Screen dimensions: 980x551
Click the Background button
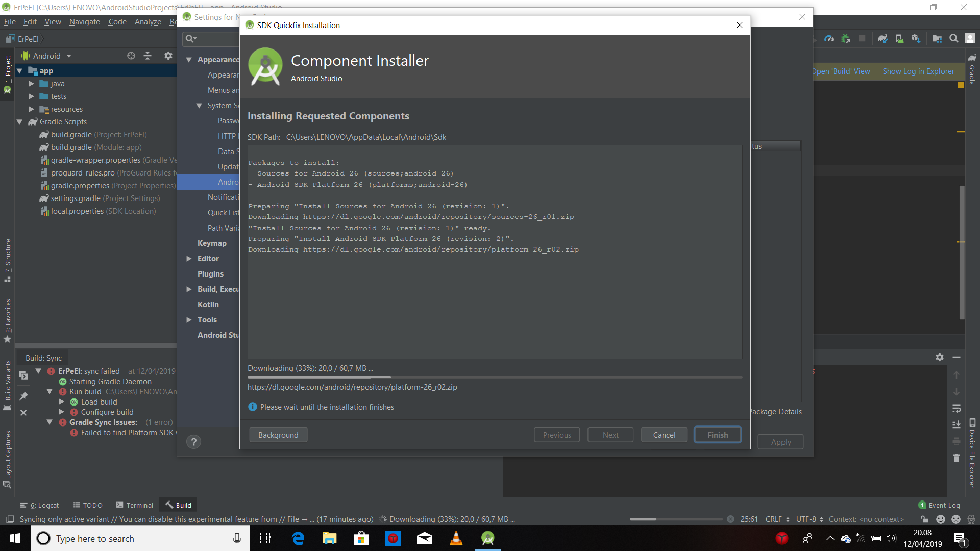(x=278, y=435)
